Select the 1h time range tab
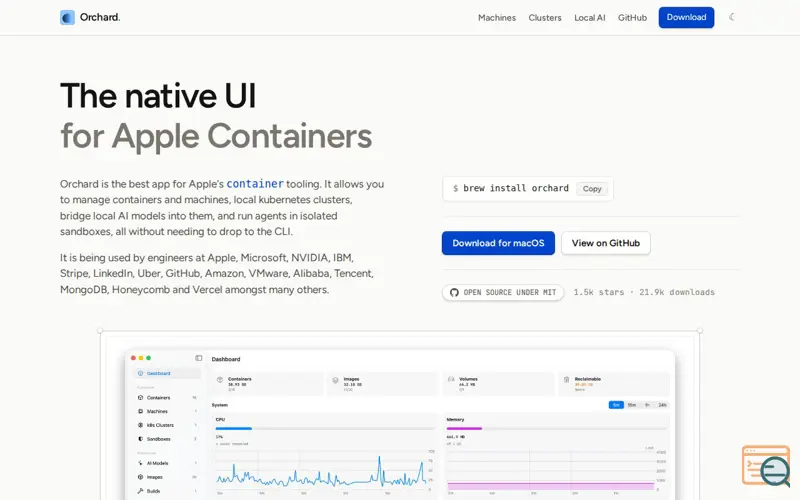Viewport: 800px width, 500px height. [x=647, y=405]
